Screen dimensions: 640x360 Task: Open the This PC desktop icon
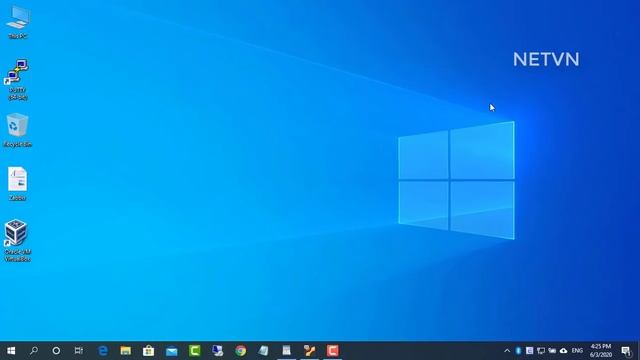pos(18,23)
